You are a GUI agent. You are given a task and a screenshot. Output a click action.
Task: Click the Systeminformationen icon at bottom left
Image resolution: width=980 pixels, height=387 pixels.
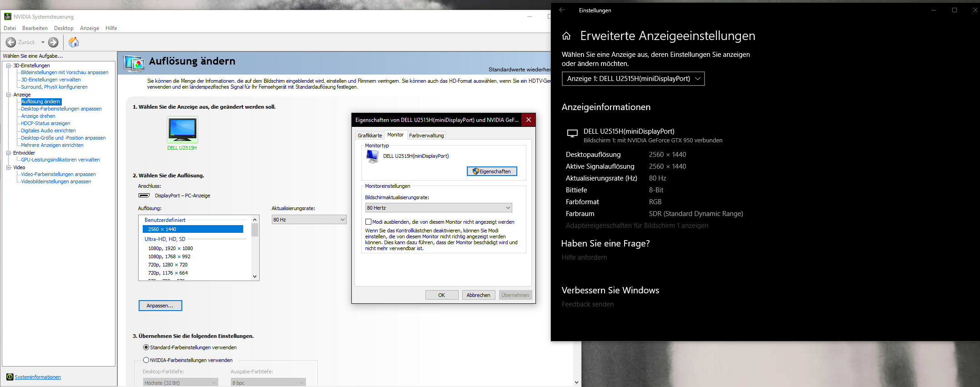(x=10, y=377)
